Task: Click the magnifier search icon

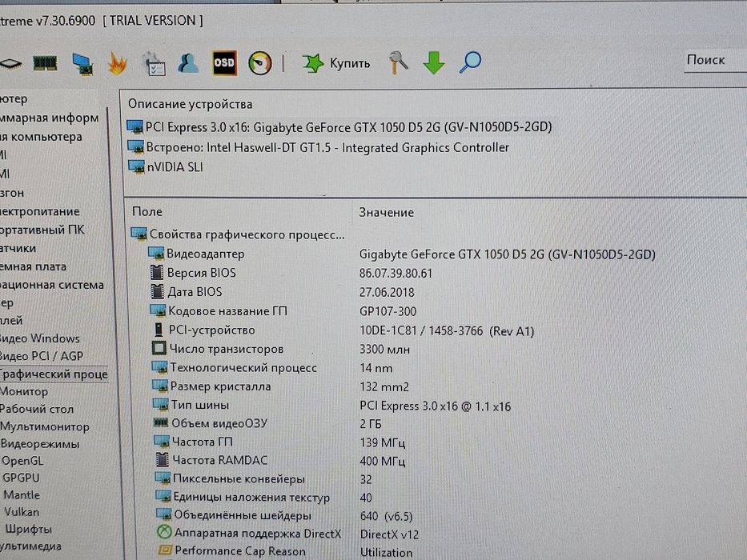Action: [x=470, y=62]
